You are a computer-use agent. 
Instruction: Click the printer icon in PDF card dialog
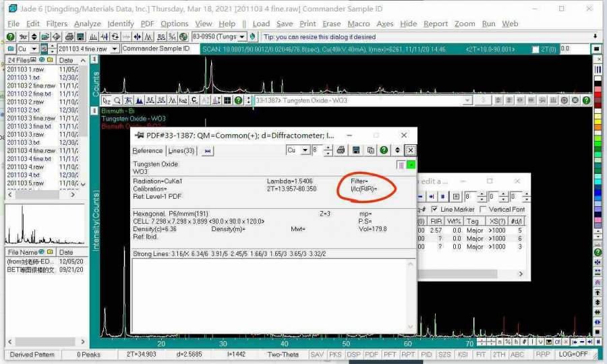coord(341,150)
